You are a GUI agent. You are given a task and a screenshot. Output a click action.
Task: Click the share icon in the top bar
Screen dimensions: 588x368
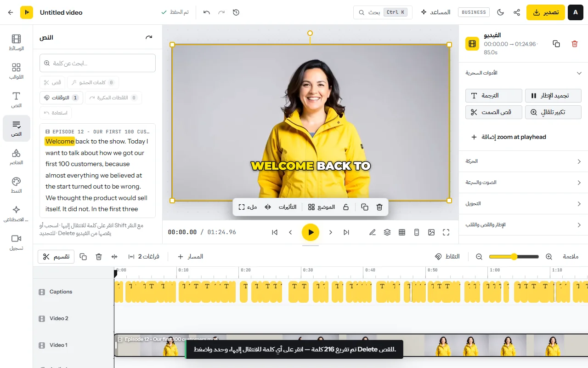[517, 12]
